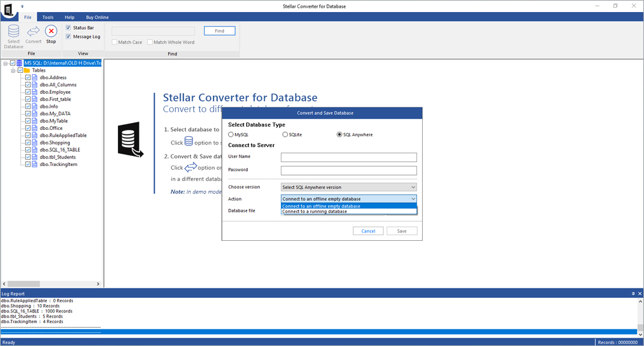
Task: Select the MySQL radio button
Action: point(231,134)
